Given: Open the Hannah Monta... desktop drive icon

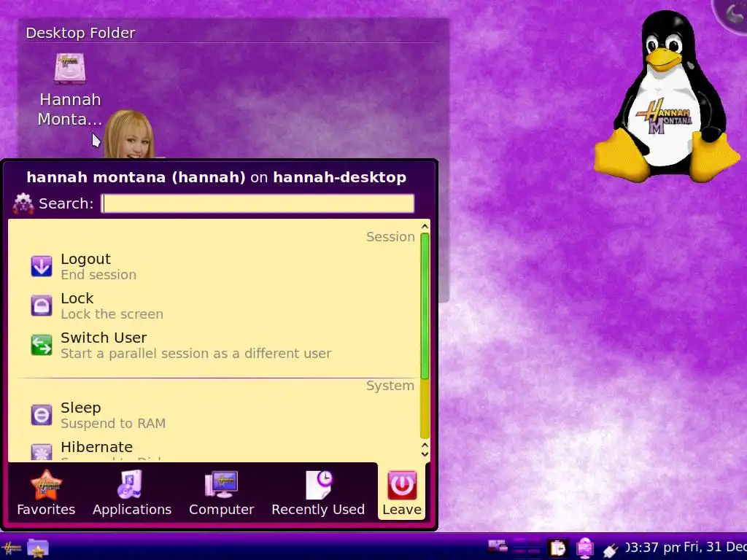Looking at the screenshot, I should 70,69.
